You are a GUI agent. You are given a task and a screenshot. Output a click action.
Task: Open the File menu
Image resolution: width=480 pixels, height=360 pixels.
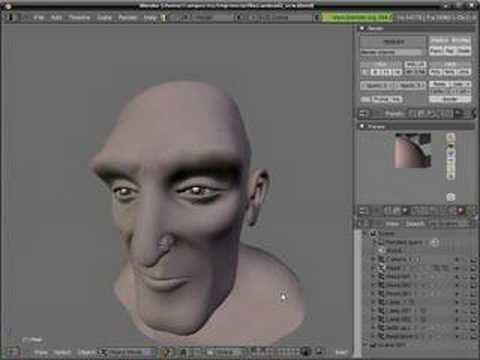[39, 17]
